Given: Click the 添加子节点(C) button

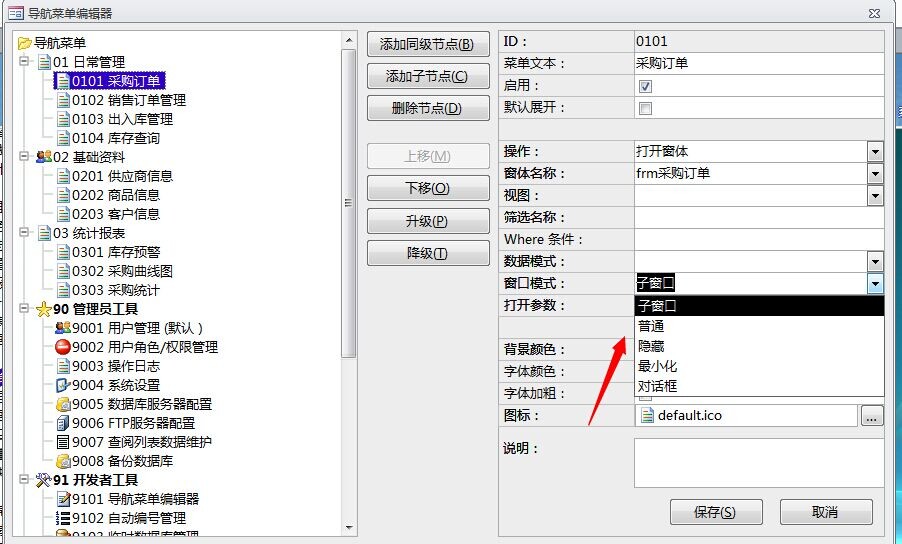Looking at the screenshot, I should tap(427, 77).
